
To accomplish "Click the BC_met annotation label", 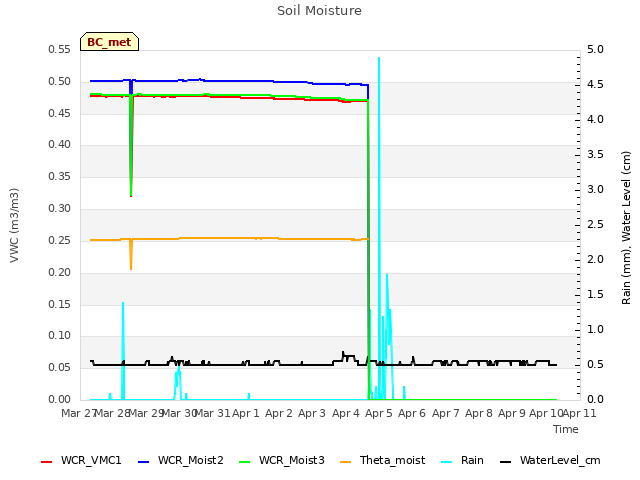I will click(x=109, y=42).
